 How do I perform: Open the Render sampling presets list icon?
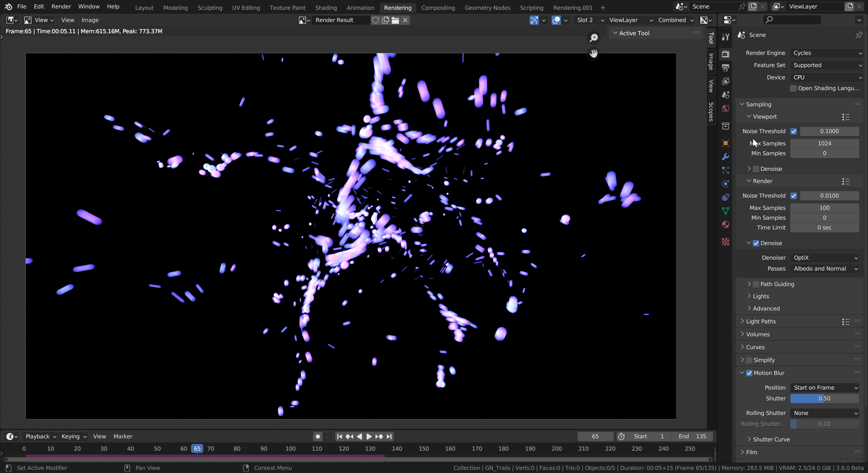coord(846,181)
